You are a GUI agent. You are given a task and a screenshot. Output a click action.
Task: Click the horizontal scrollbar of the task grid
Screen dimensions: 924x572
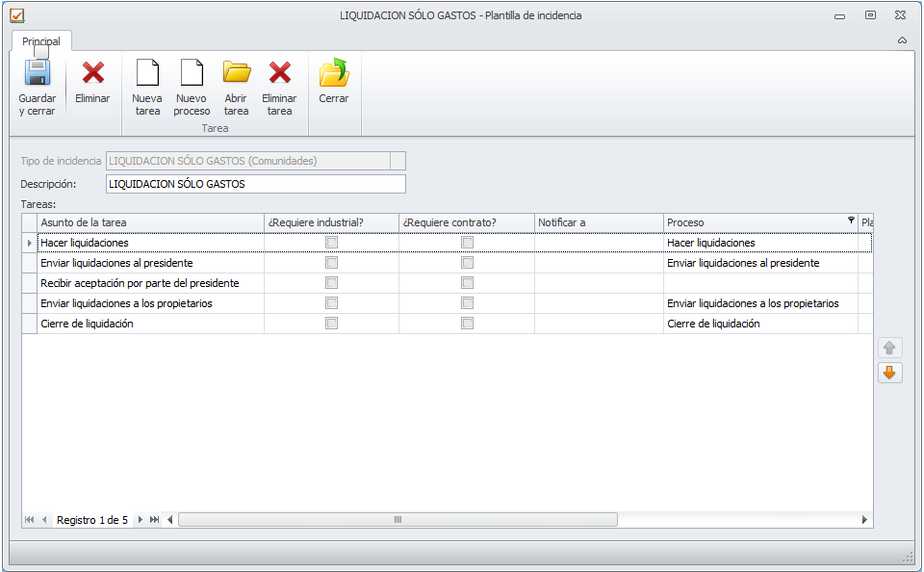tap(397, 520)
